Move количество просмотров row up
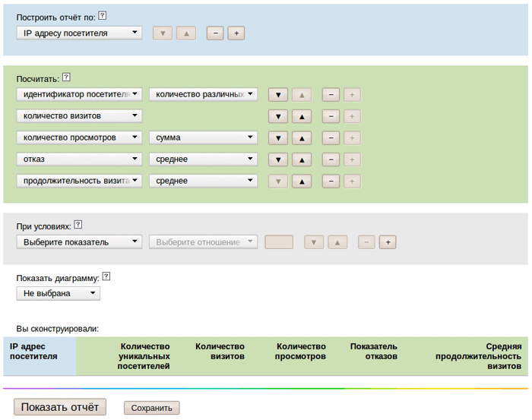 point(302,138)
